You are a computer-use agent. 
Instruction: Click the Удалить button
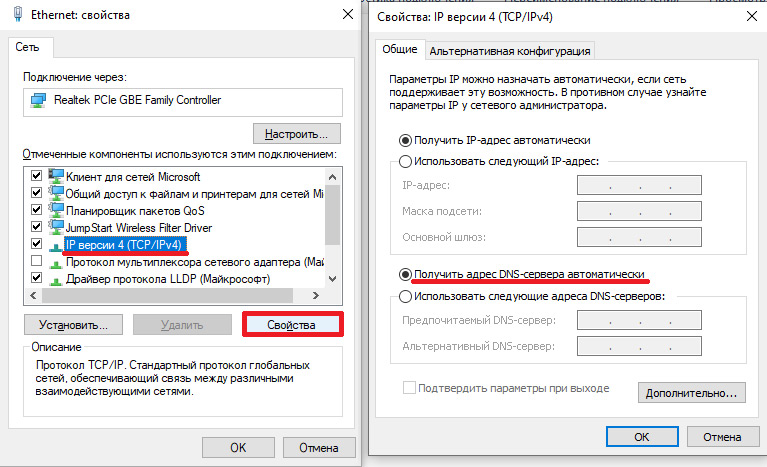point(182,325)
